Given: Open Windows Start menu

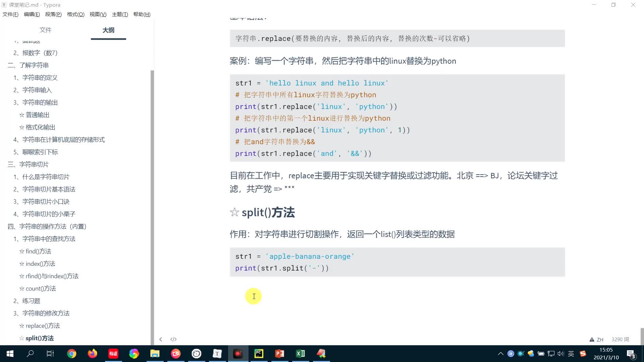Looking at the screenshot, I should (10, 354).
